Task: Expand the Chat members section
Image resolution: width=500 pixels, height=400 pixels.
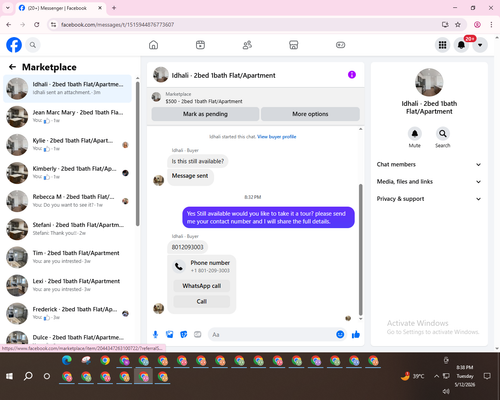Action: tap(429, 164)
